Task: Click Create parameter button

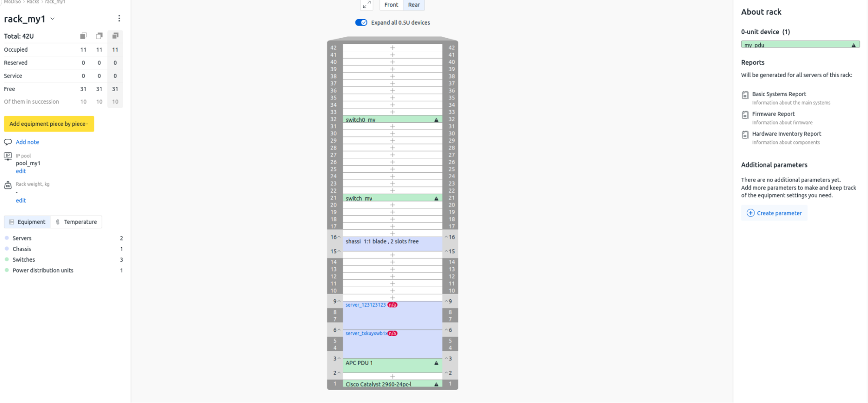Action: [x=774, y=213]
